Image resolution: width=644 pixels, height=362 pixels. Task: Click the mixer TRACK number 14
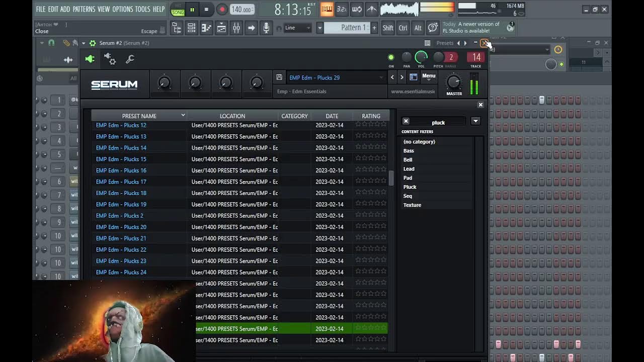[476, 57]
